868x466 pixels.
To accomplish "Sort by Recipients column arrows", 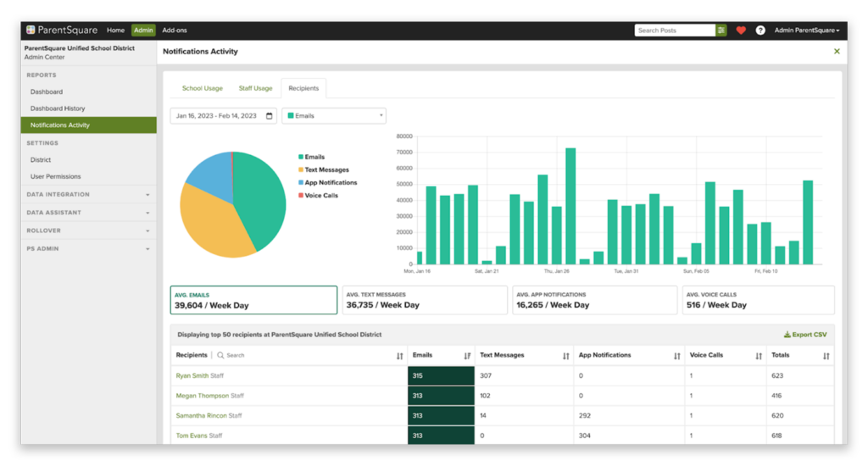I will [400, 356].
